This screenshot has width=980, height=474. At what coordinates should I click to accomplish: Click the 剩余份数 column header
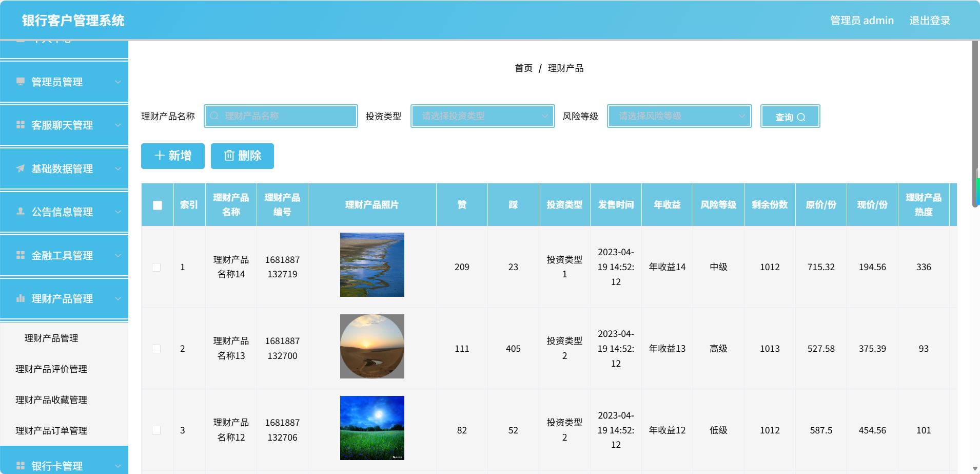(770, 204)
